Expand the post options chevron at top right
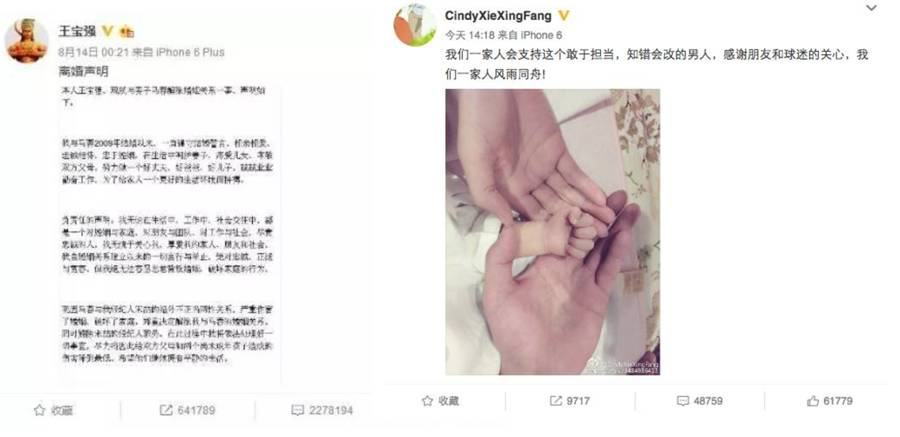The width and height of the screenshot is (900, 437). click(x=871, y=8)
